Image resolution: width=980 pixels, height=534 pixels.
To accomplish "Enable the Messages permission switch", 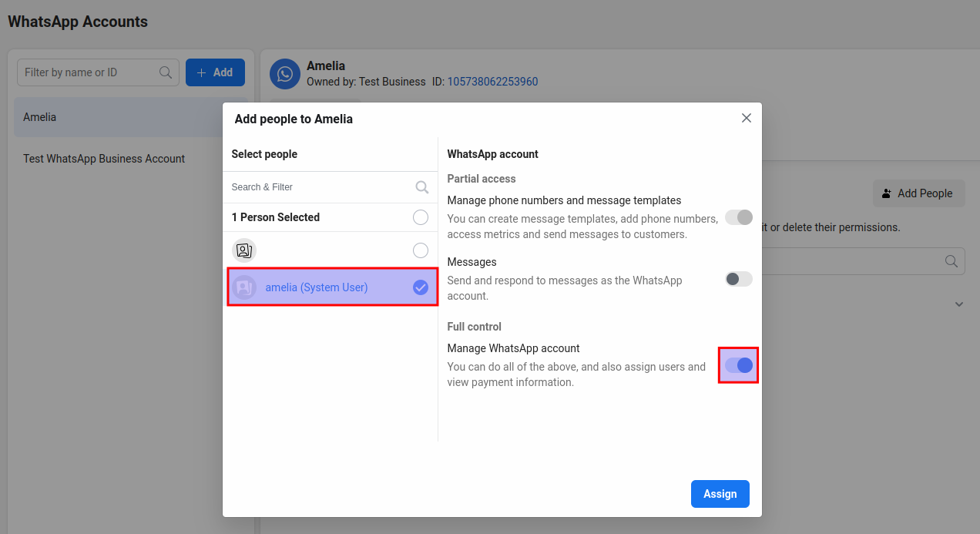I will 739,279.
